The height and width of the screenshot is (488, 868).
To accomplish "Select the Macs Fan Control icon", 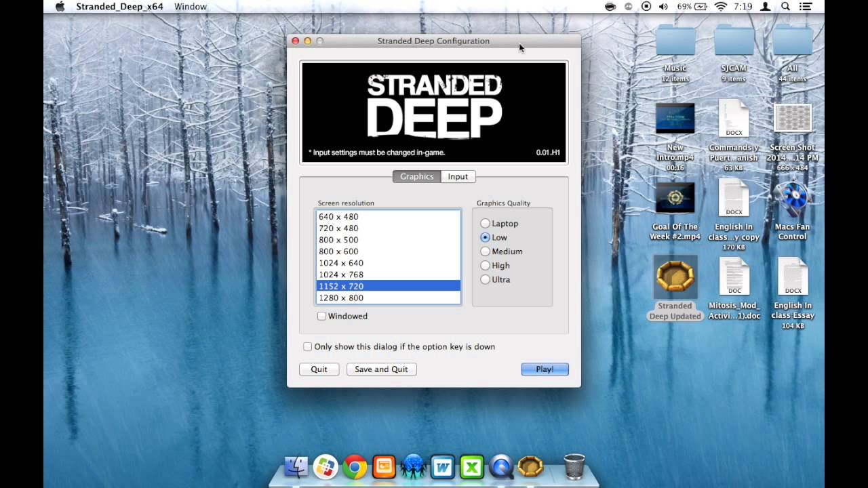I will (793, 199).
